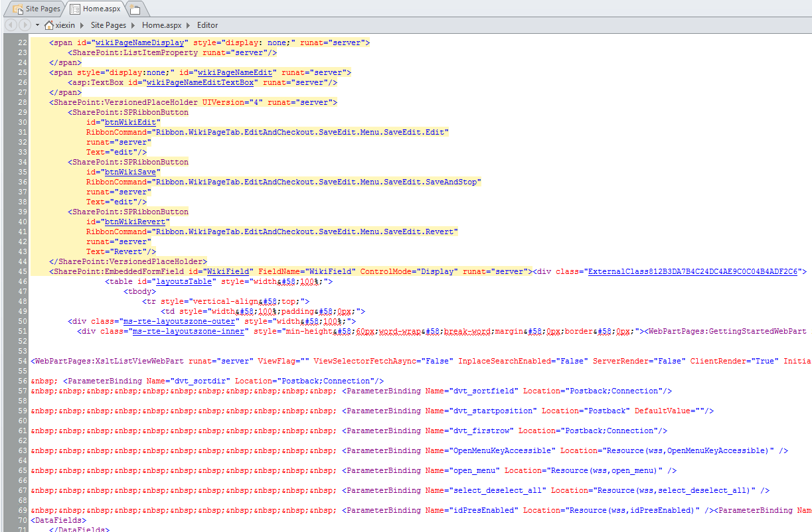Click the wikiPageNameEdit id link
This screenshot has height=532, width=812.
[236, 72]
